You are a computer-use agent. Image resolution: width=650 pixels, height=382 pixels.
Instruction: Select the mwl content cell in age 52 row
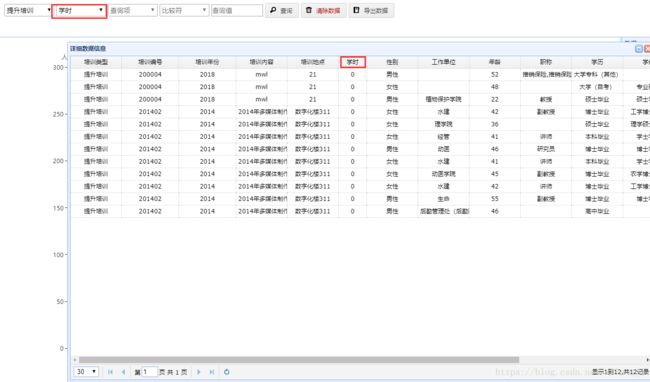(262, 75)
